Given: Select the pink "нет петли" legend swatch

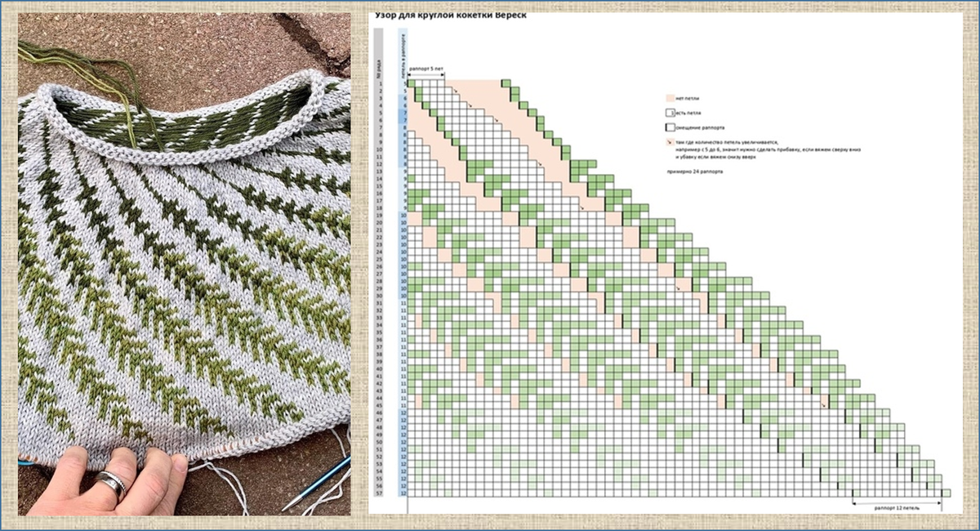Looking at the screenshot, I should pos(670,98).
